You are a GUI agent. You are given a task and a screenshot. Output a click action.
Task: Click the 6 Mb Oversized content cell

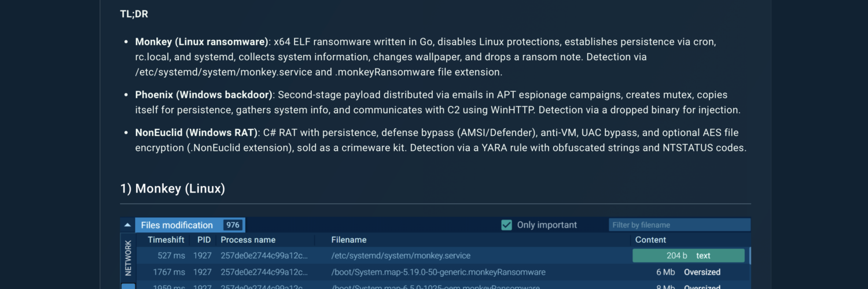pos(688,272)
